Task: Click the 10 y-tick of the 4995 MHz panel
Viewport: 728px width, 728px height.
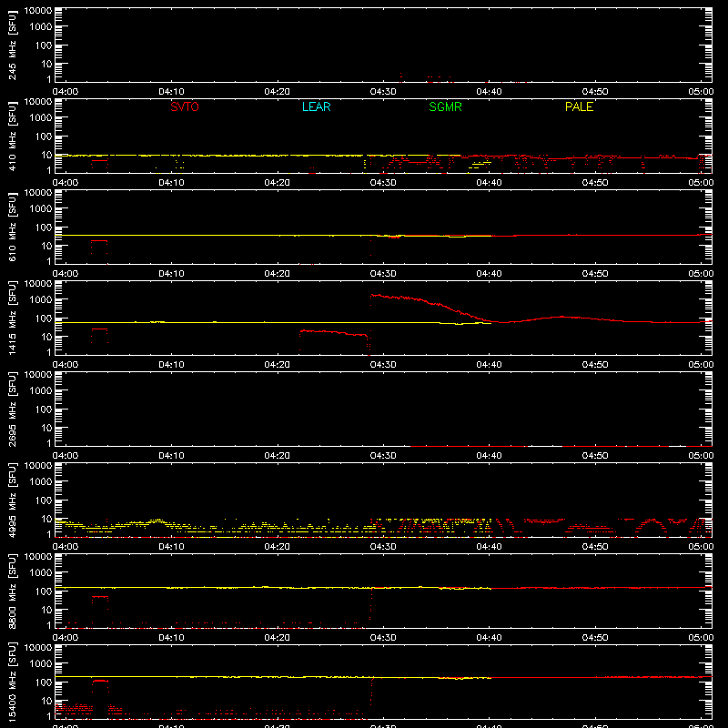Action: pyautogui.click(x=46, y=519)
